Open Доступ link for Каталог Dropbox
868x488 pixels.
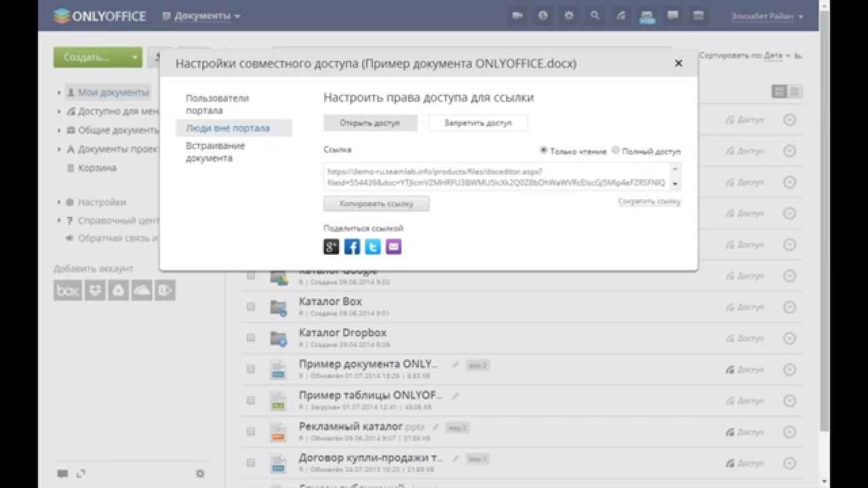745,338
